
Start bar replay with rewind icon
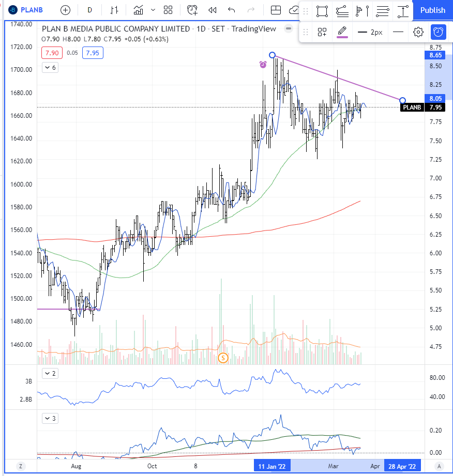click(x=213, y=10)
